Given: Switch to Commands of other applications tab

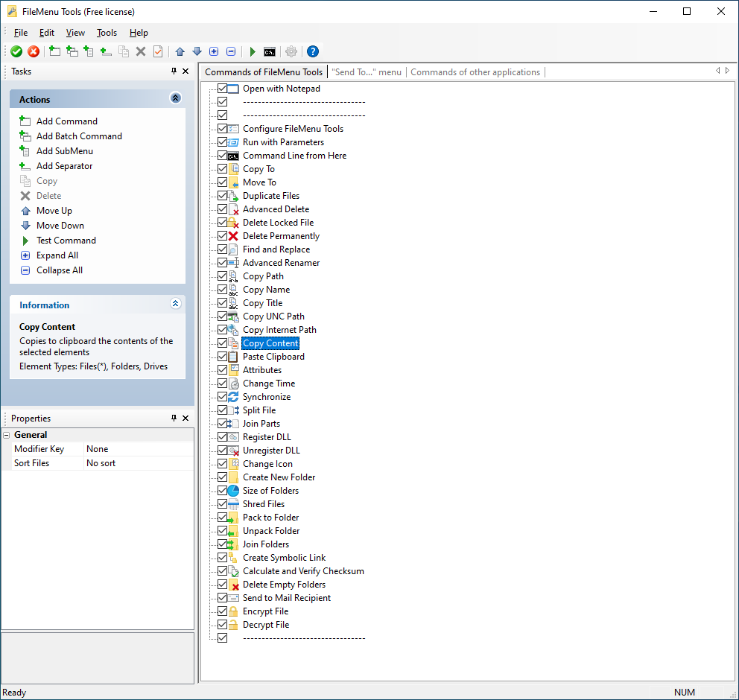Looking at the screenshot, I should (x=475, y=72).
